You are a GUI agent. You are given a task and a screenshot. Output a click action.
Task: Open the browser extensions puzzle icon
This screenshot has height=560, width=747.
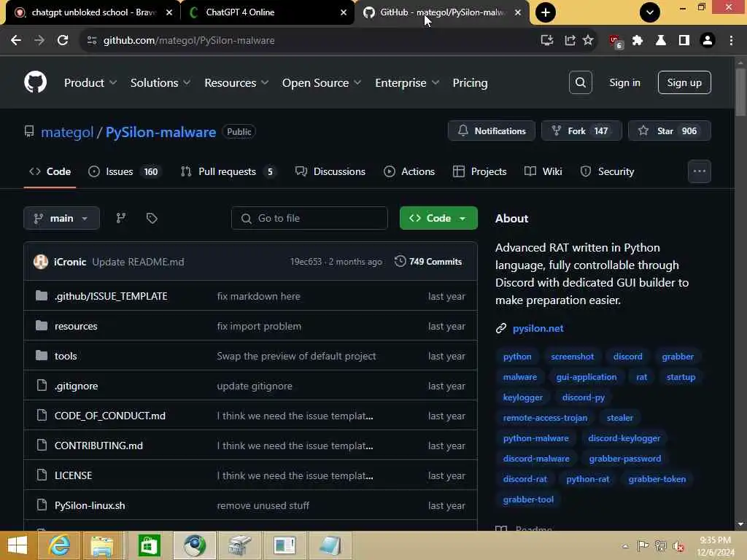(638, 41)
